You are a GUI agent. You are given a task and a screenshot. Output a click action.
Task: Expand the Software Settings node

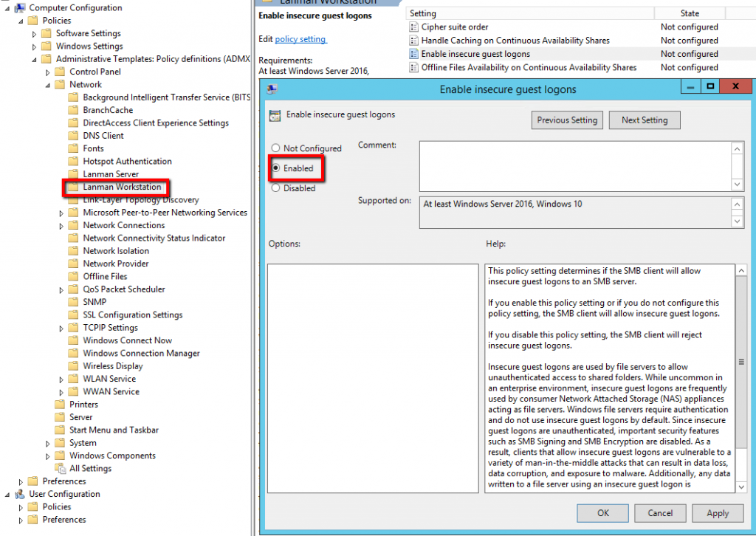click(34, 34)
